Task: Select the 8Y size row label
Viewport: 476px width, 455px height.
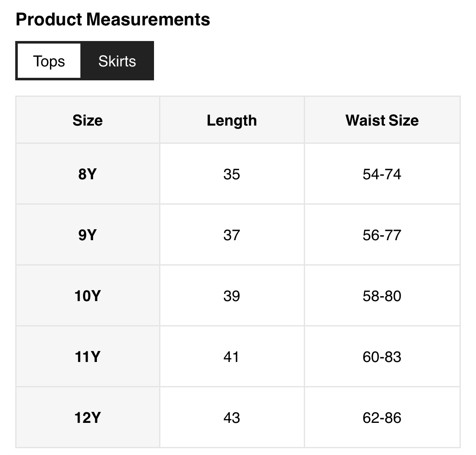Action: (88, 174)
